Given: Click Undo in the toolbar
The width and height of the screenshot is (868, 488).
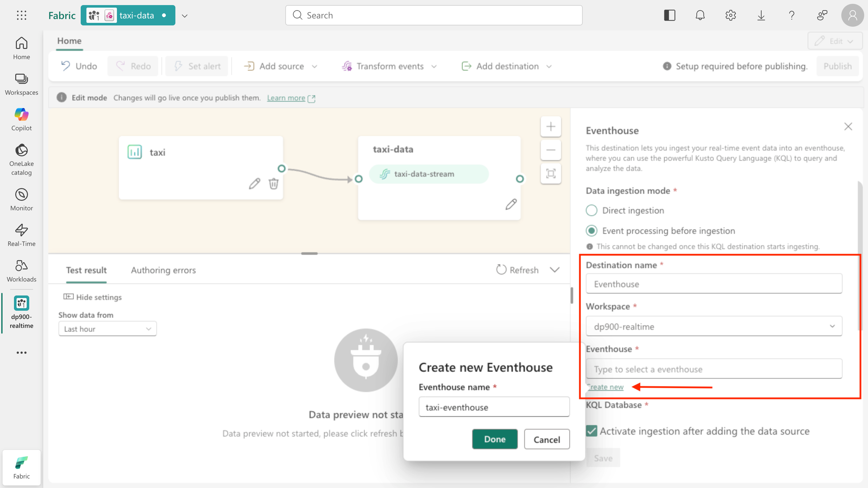Looking at the screenshot, I should [79, 66].
